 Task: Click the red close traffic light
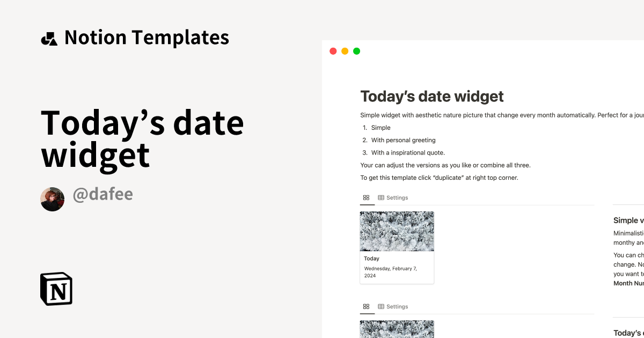[x=333, y=51]
